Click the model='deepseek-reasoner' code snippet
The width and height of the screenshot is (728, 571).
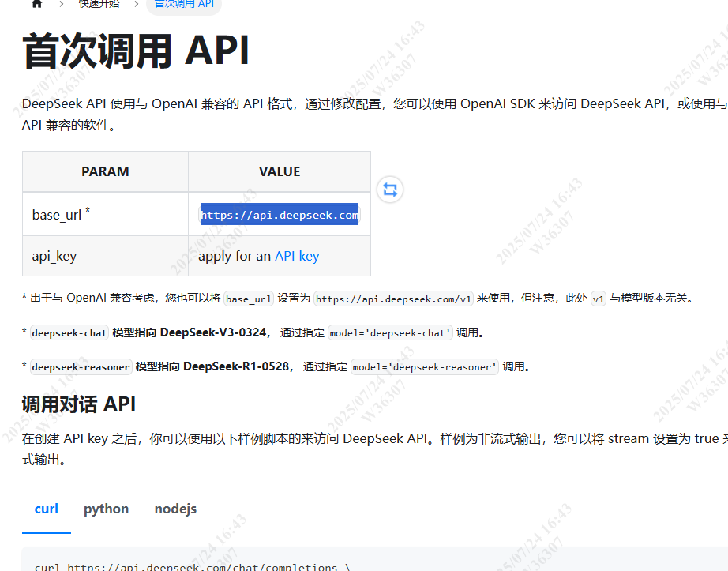[425, 366]
